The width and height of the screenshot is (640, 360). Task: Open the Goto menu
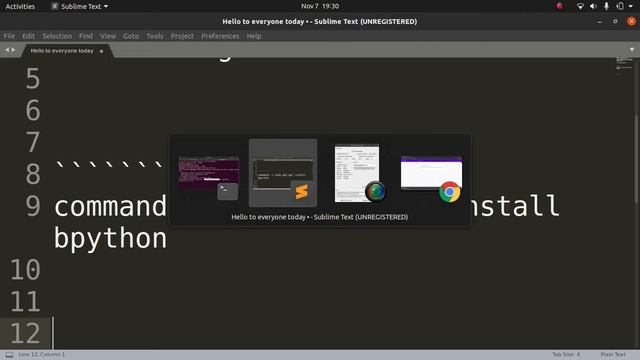pos(131,36)
